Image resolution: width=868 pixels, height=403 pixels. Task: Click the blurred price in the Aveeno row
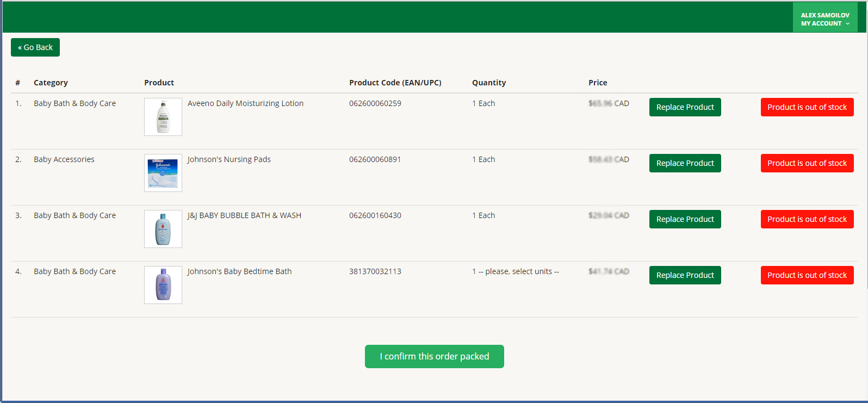609,103
